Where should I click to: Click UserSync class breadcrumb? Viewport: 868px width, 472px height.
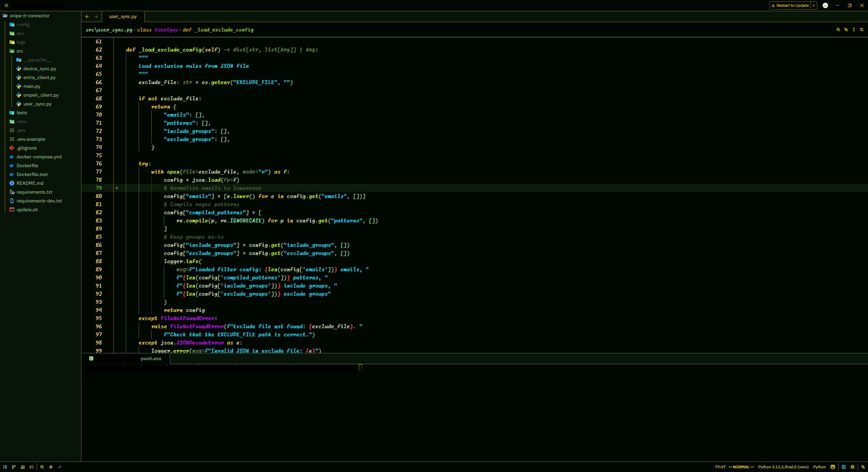point(158,30)
